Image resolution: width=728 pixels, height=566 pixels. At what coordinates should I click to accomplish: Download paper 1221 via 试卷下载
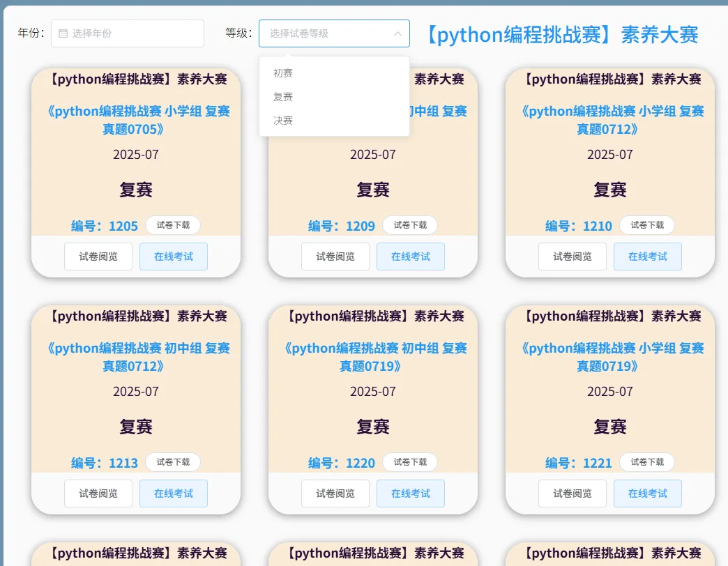click(647, 461)
